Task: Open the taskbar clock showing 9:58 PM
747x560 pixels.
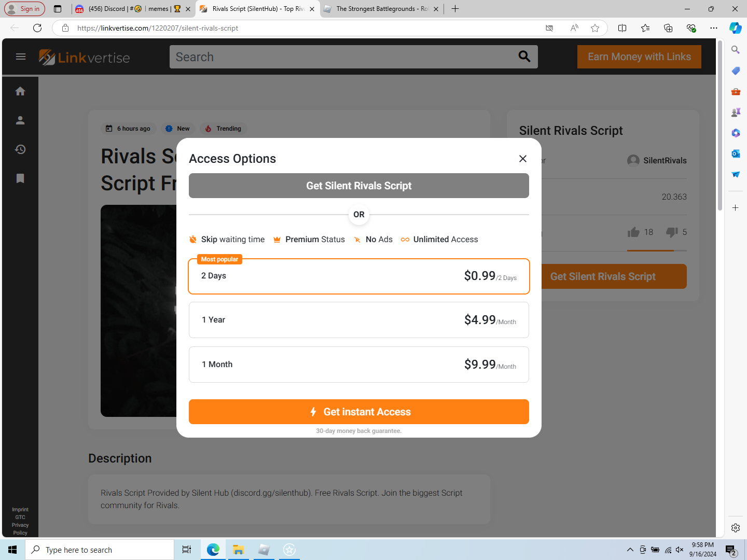Action: [703, 550]
